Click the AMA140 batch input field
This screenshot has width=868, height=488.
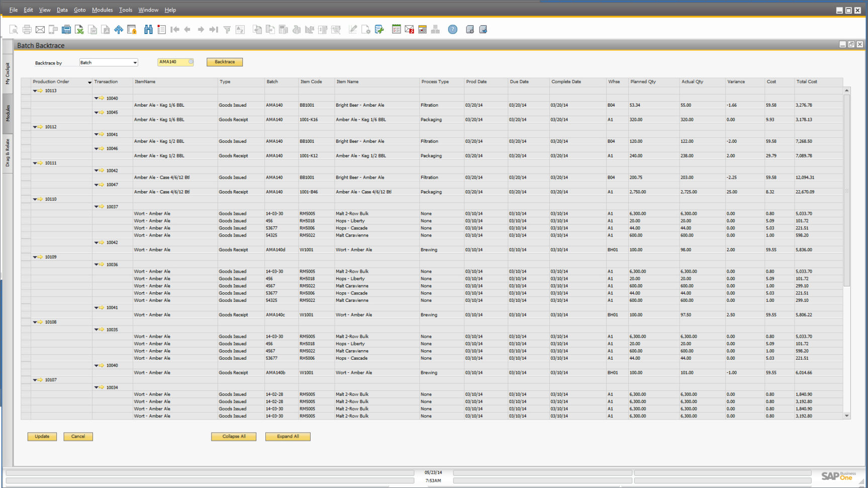coord(173,62)
